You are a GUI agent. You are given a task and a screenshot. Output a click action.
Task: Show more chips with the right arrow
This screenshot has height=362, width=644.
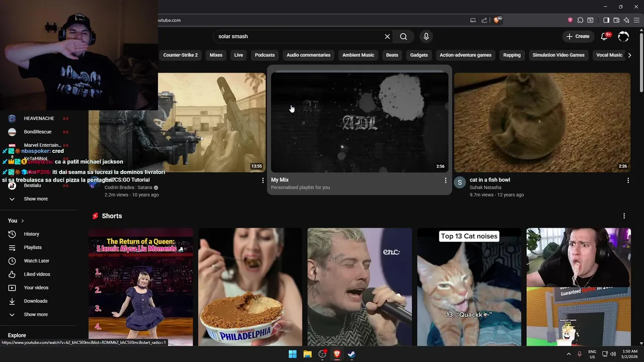629,55
